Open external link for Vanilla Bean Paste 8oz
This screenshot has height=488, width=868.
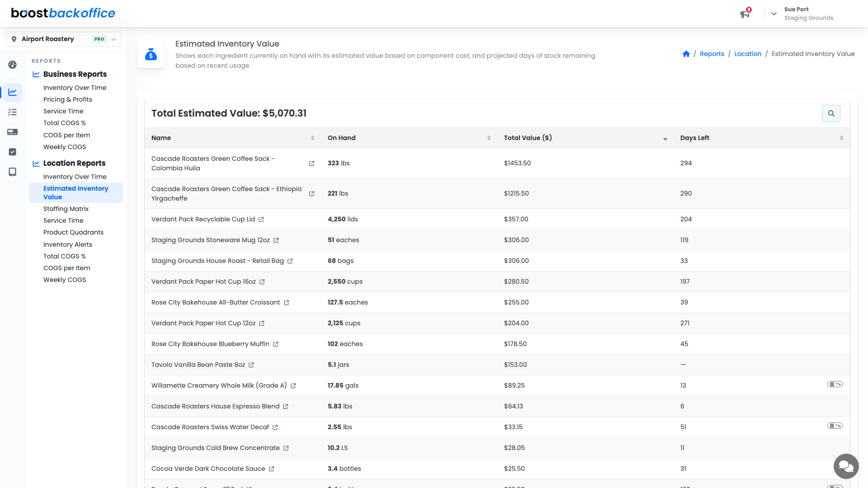(251, 365)
